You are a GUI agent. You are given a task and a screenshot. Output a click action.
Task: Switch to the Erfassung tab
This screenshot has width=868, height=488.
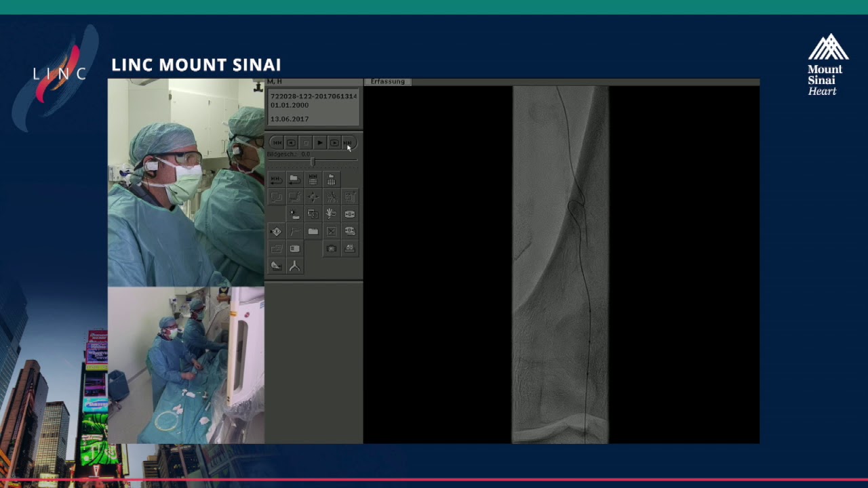[x=388, y=81]
